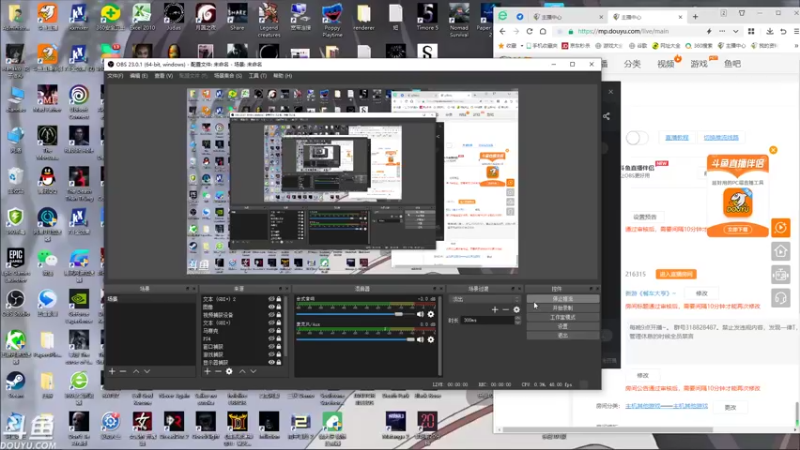Reload the Douyu page in the browser

pyautogui.click(x=530, y=31)
